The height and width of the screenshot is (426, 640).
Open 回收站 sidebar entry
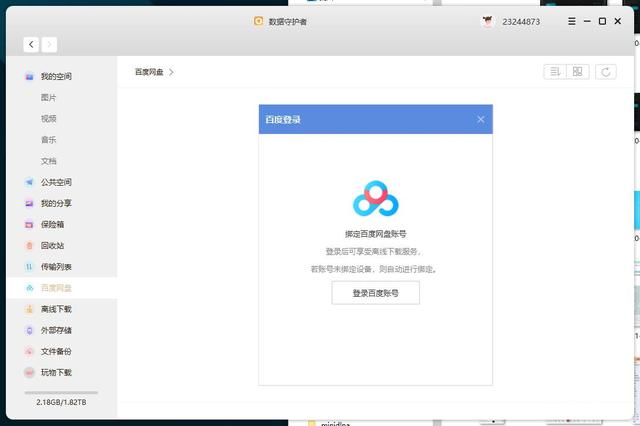coord(52,246)
